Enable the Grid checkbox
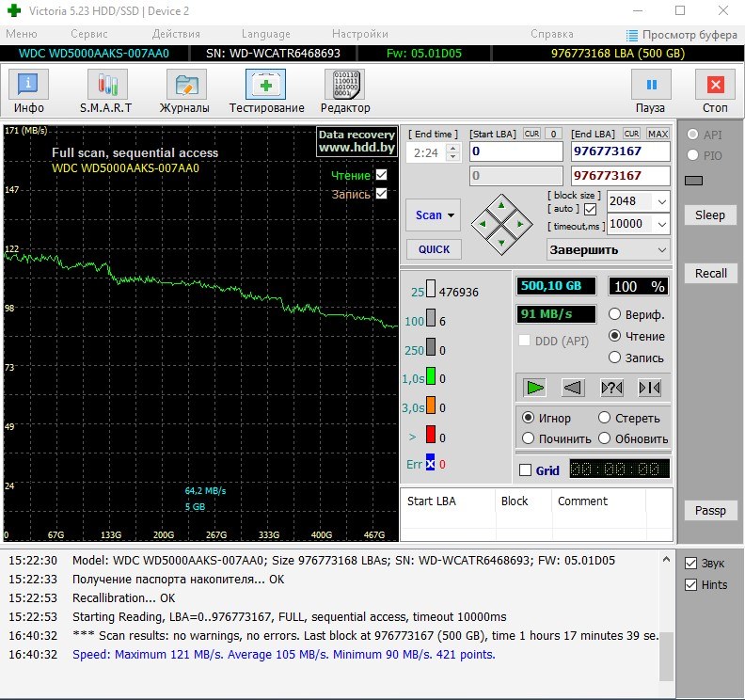The image size is (745, 700). click(x=526, y=470)
